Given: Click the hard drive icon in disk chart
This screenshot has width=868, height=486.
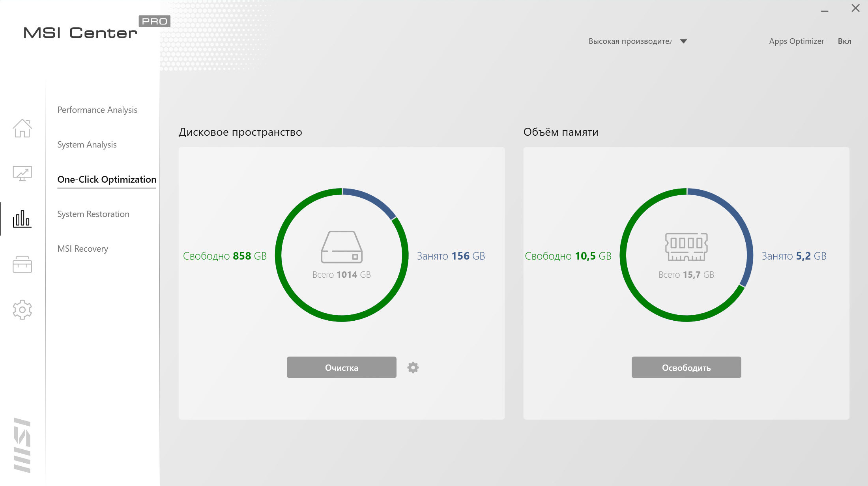Looking at the screenshot, I should tap(342, 247).
